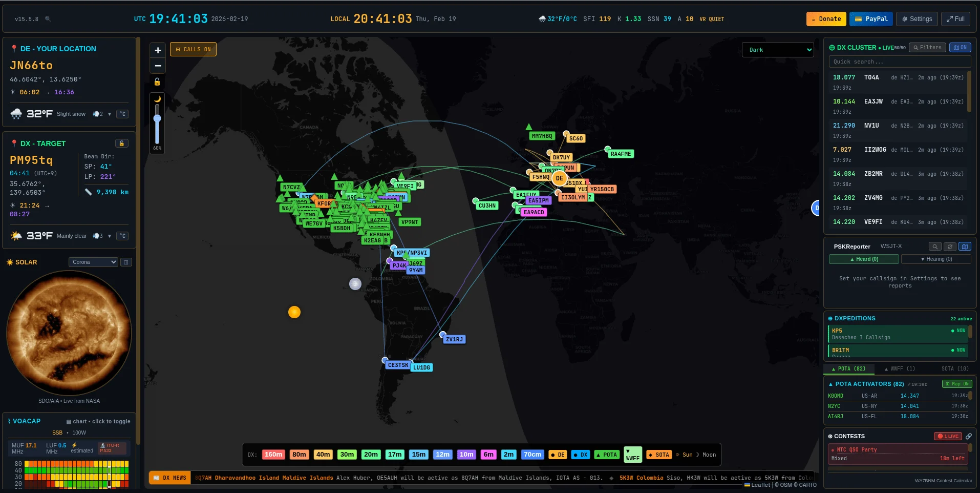Open DX Cluster Filters button
Screen dimensions: 980x493
927,48
